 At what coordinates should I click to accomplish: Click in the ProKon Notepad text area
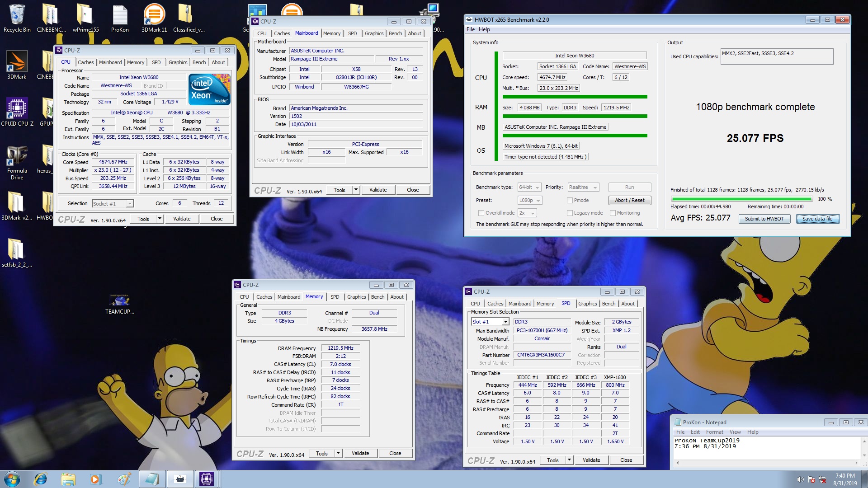tap(767, 448)
